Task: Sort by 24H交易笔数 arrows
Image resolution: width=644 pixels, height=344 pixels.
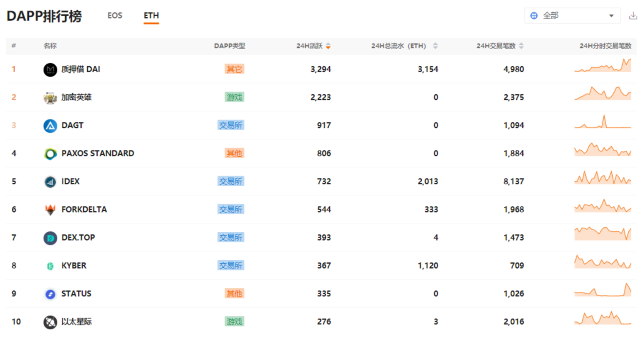Action: coord(521,46)
